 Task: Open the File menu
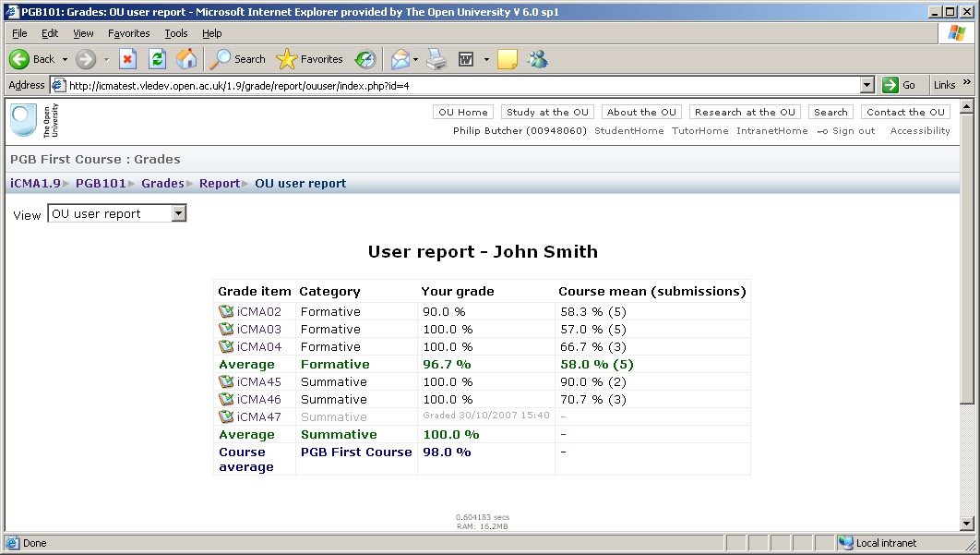tap(19, 33)
